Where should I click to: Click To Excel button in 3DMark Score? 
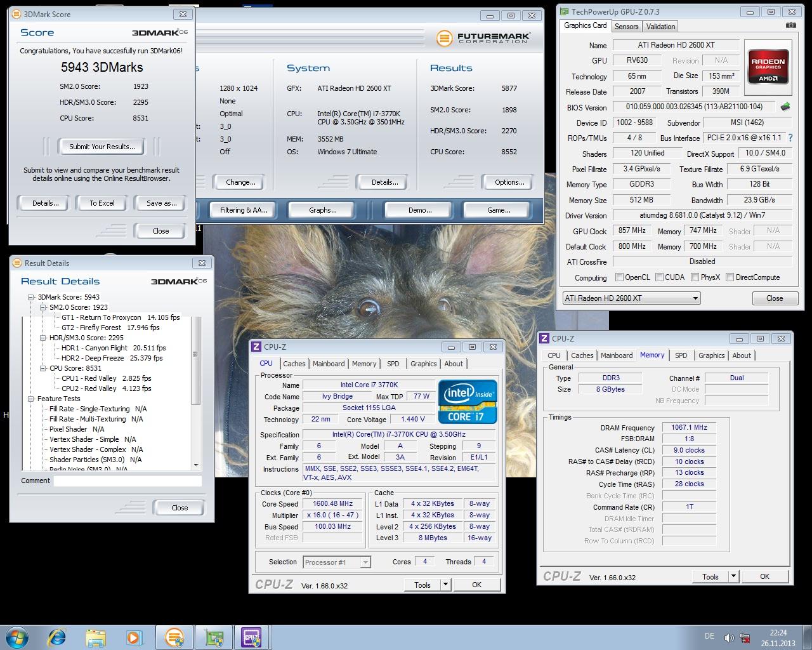pyautogui.click(x=102, y=203)
